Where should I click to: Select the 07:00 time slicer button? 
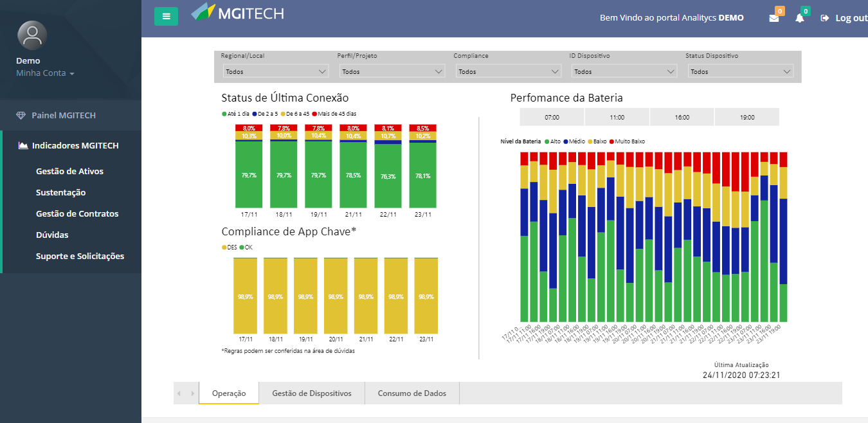(x=552, y=118)
